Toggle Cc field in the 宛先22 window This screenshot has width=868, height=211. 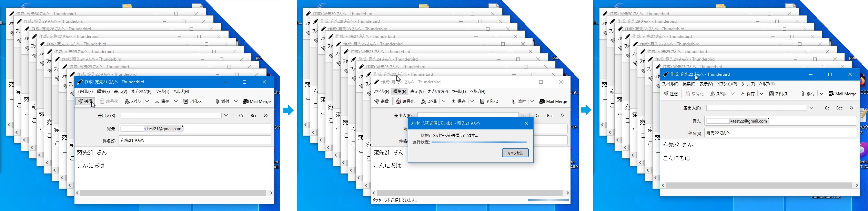point(827,108)
